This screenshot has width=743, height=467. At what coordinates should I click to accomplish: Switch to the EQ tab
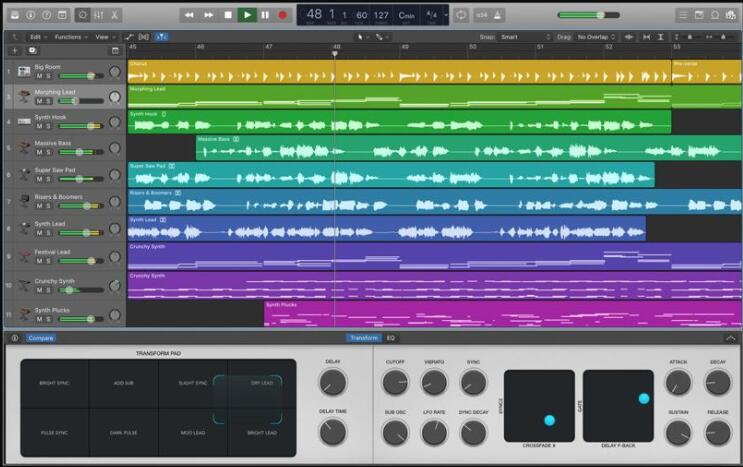[x=390, y=338]
